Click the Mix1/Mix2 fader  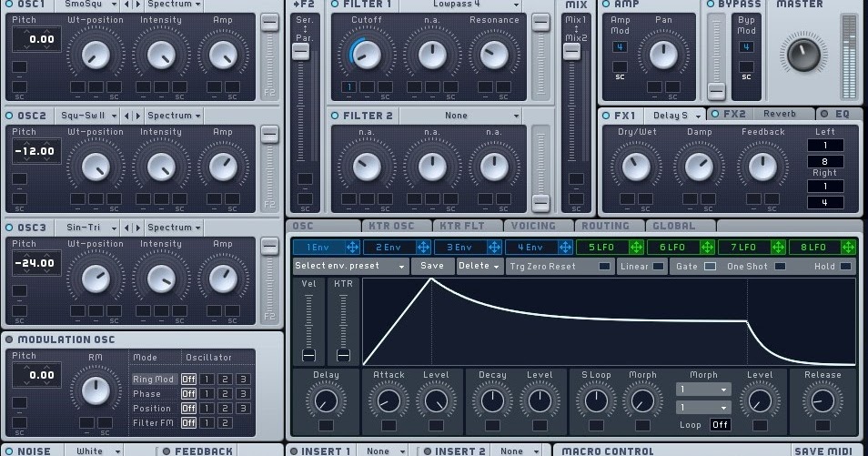pos(571,52)
